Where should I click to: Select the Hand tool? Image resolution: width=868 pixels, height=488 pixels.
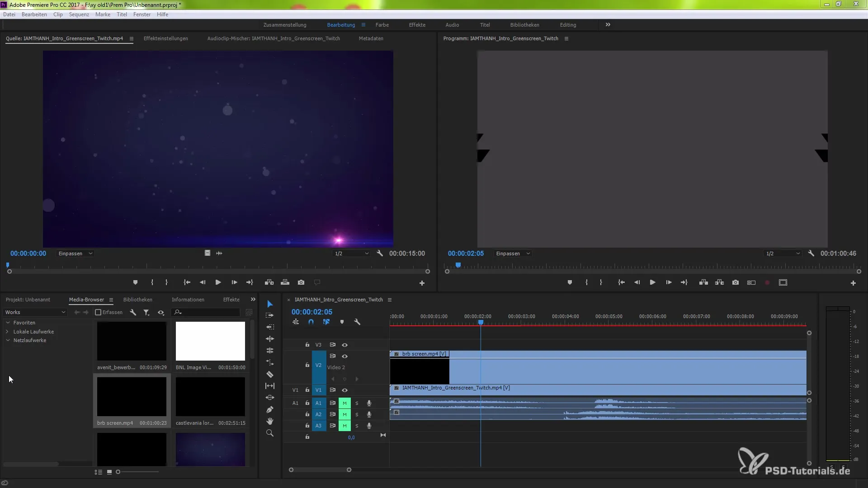[270, 421]
